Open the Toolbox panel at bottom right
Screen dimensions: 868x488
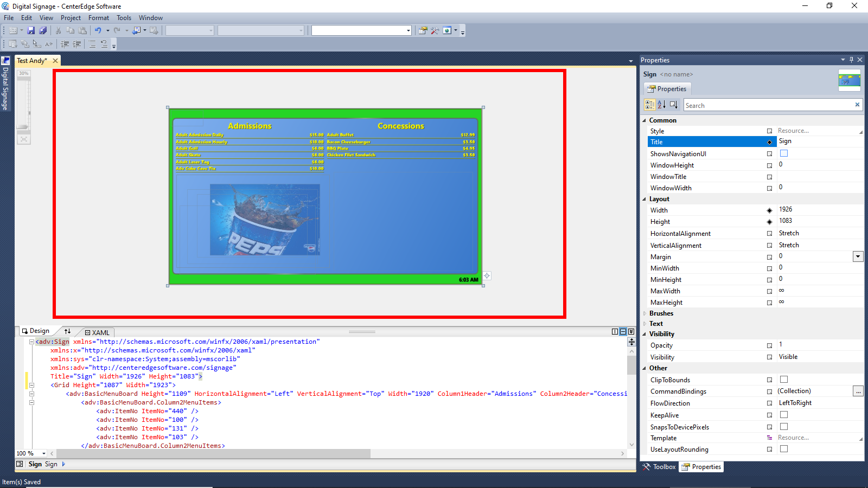point(660,467)
